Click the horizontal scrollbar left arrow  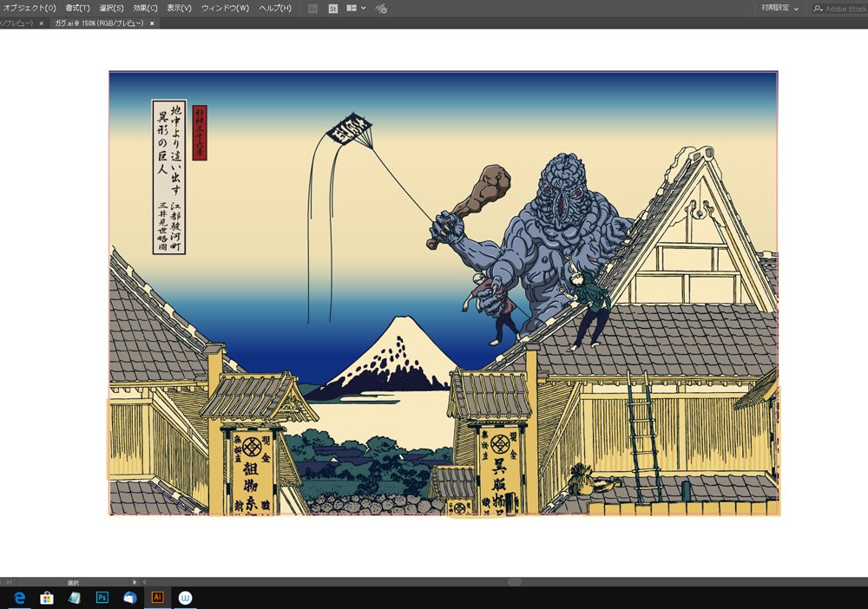(144, 582)
